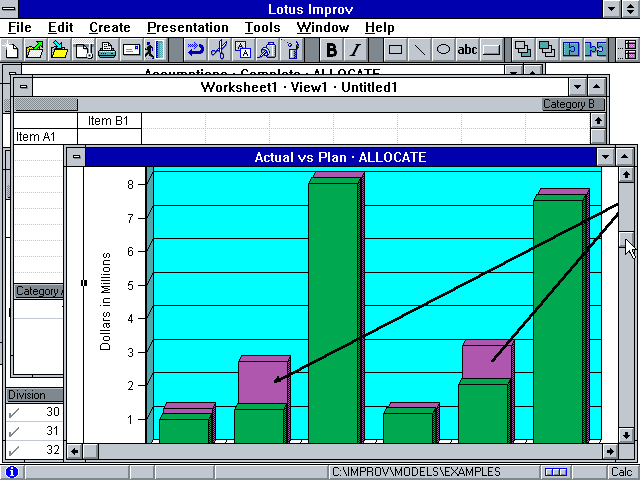The height and width of the screenshot is (480, 640).
Task: Click the Dollars in Millions axis title
Action: 105,302
